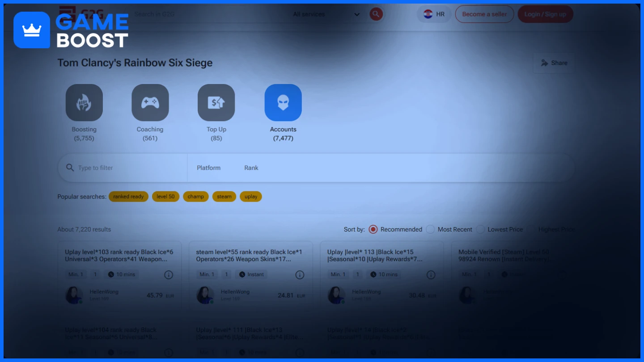Click the ranked ready popular search tag
Image resolution: width=644 pixels, height=362 pixels.
(x=128, y=197)
